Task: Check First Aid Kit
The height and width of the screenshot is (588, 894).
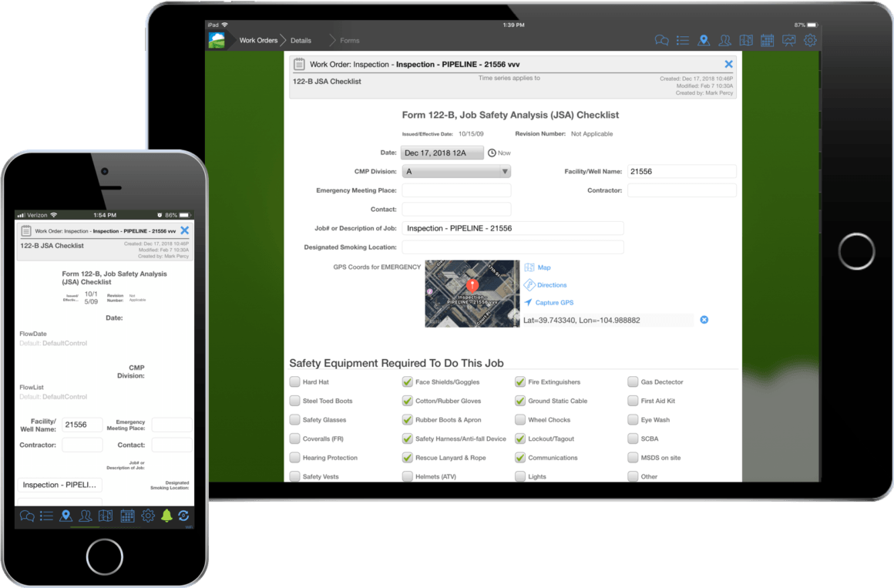Action: point(633,401)
